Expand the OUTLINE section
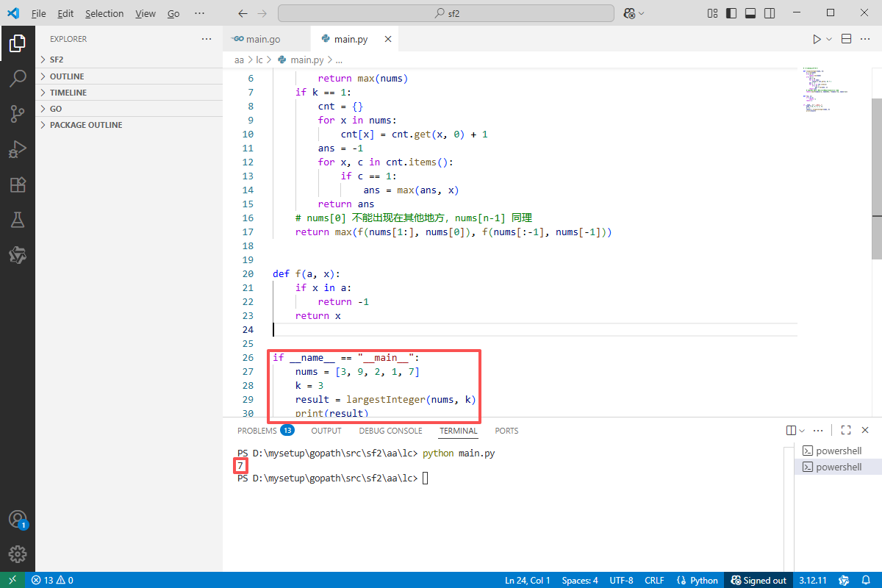 coord(129,76)
